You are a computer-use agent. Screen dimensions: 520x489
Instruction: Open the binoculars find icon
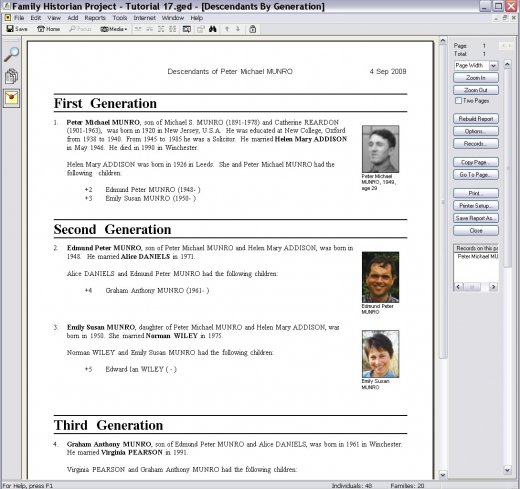[x=213, y=29]
